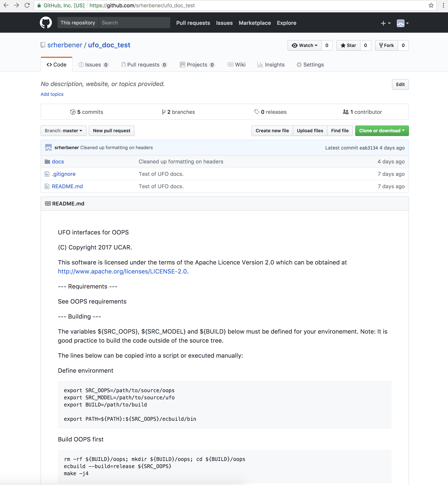The width and height of the screenshot is (448, 485).
Task: Open the docs folder
Action: [x=58, y=162]
